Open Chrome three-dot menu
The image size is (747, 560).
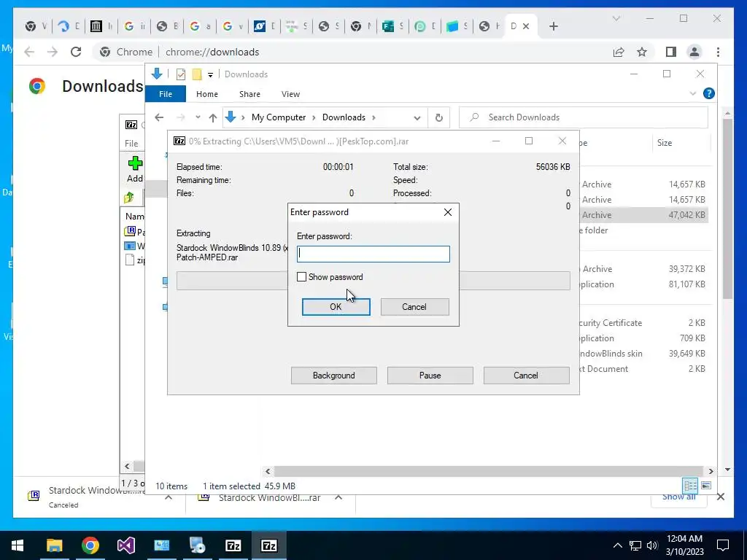point(718,52)
